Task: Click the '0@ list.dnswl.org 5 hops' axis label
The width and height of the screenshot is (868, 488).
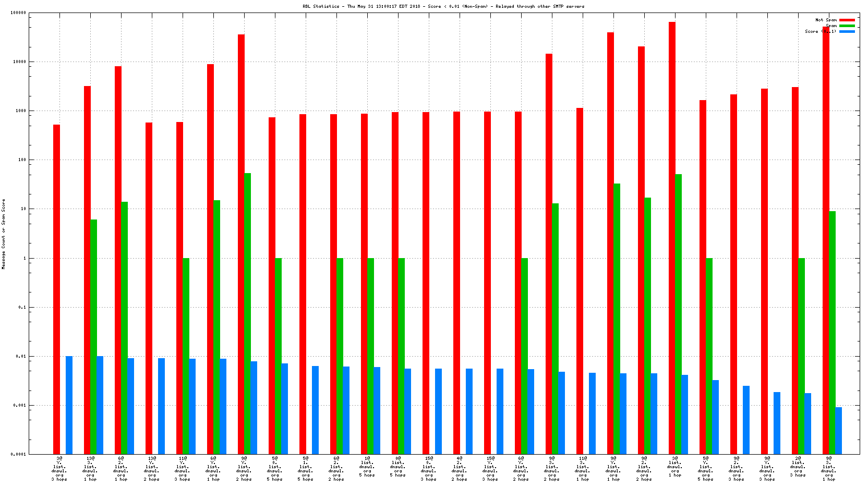Action: click(x=397, y=467)
